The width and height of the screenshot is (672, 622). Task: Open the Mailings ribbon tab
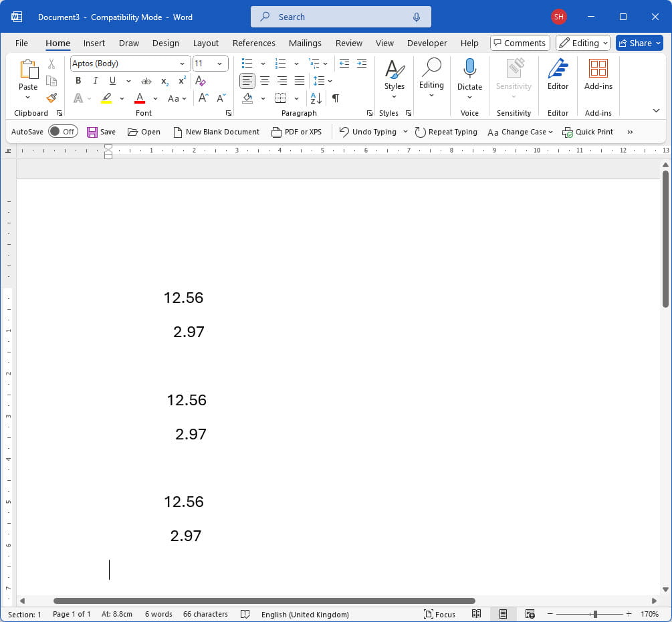click(x=305, y=43)
